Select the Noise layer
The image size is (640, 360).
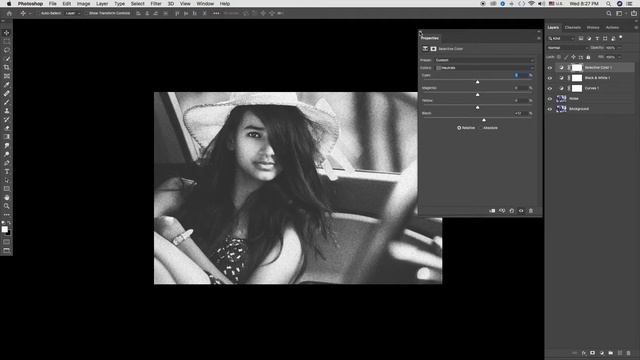tap(590, 99)
